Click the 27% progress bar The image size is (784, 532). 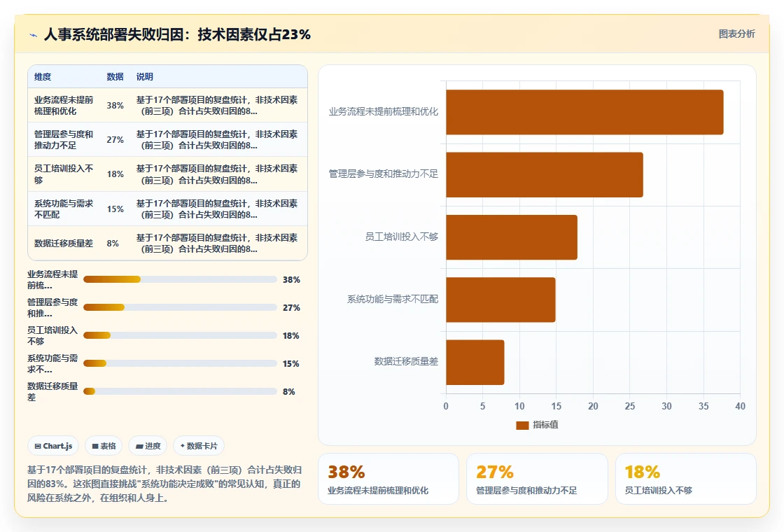pos(180,307)
